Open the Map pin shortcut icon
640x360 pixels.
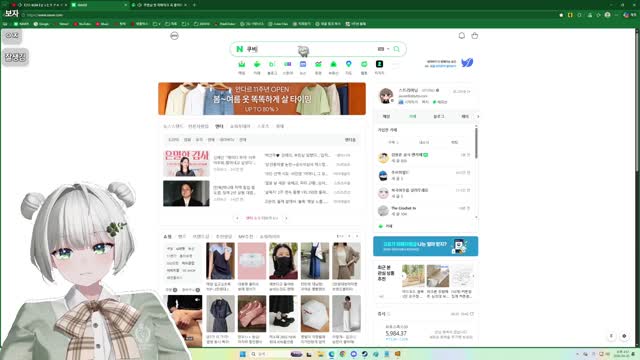pos(349,64)
